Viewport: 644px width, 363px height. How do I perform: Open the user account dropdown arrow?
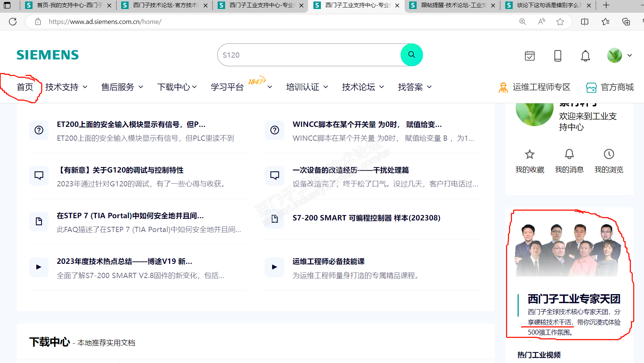click(x=630, y=55)
